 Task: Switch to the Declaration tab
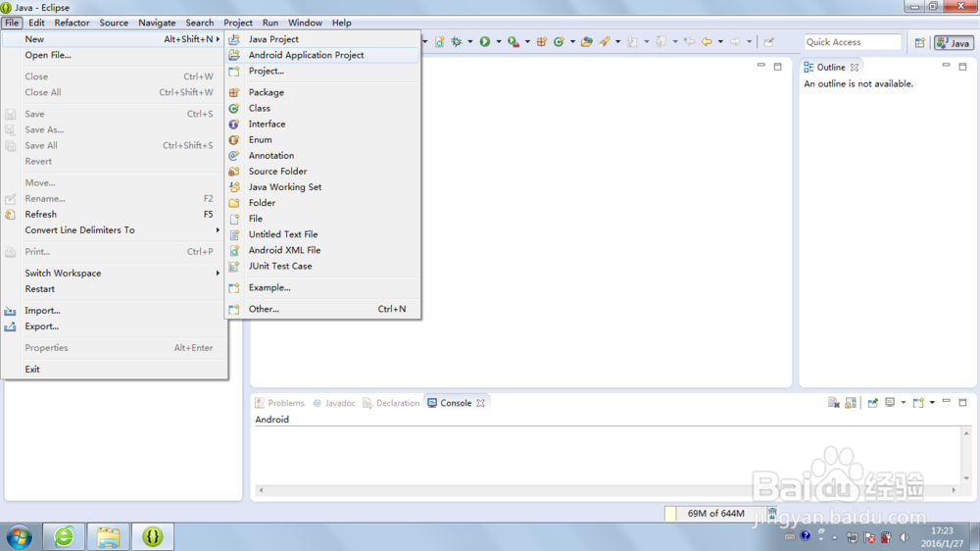coord(392,403)
